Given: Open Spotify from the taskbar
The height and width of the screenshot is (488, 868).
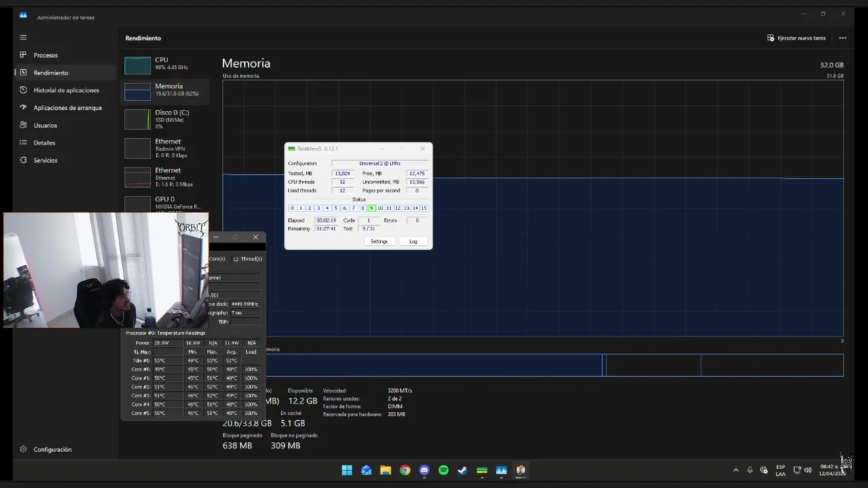Looking at the screenshot, I should coord(443,470).
